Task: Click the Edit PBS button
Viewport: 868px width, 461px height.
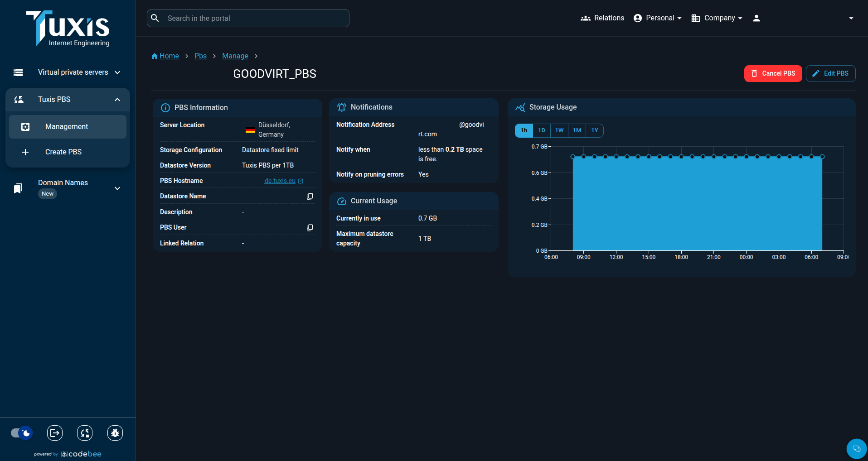Action: [x=830, y=73]
